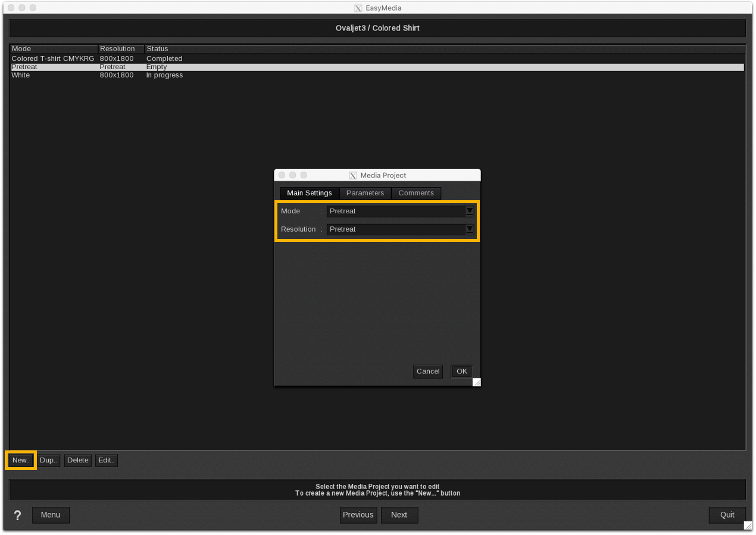Quit the EasyMedia application
Image resolution: width=756 pixels, height=535 pixels.
(x=727, y=515)
